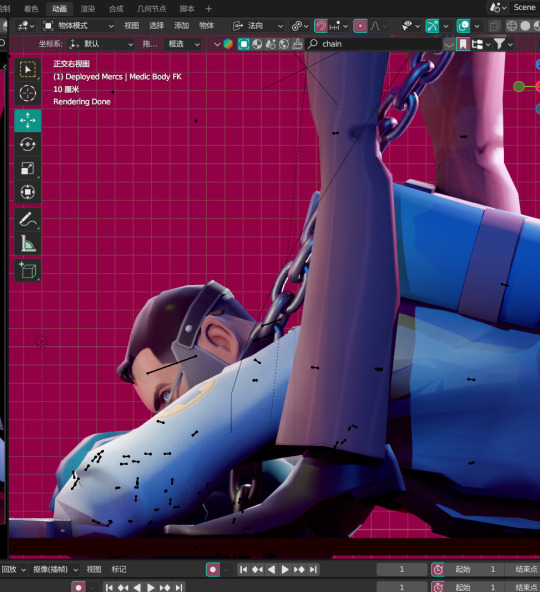
Task: Open the 回放 playback dropdown
Action: point(13,569)
